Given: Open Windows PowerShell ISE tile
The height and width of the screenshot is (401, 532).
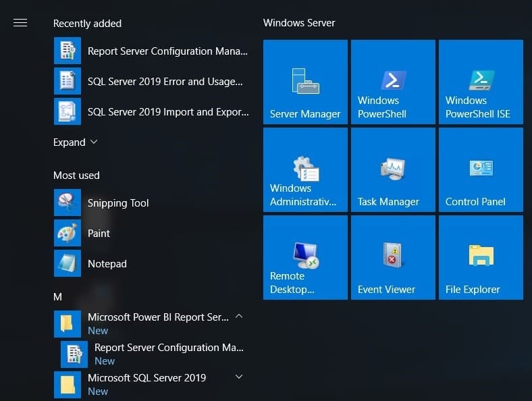Looking at the screenshot, I should click(481, 82).
